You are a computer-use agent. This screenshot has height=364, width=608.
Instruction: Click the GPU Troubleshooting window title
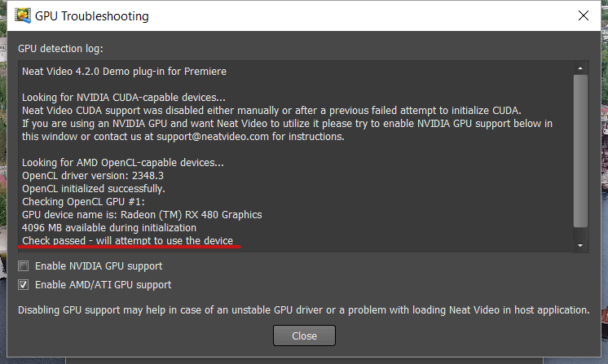coord(92,16)
